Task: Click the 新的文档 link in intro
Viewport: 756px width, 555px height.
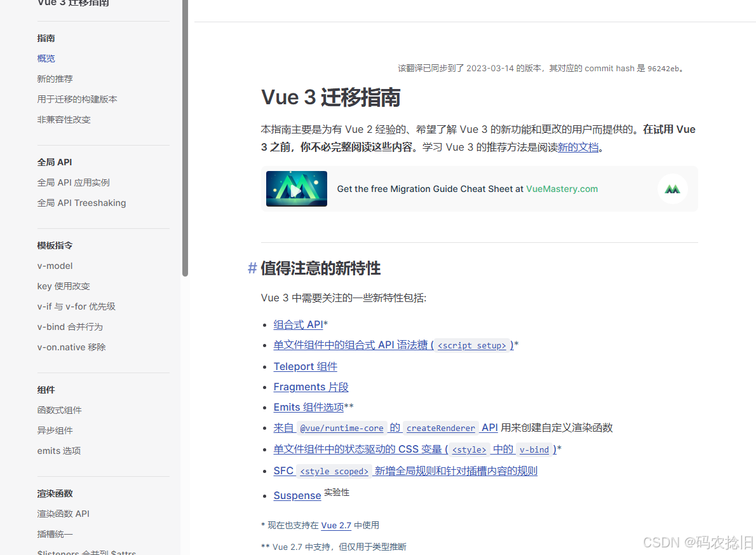Action: click(577, 147)
